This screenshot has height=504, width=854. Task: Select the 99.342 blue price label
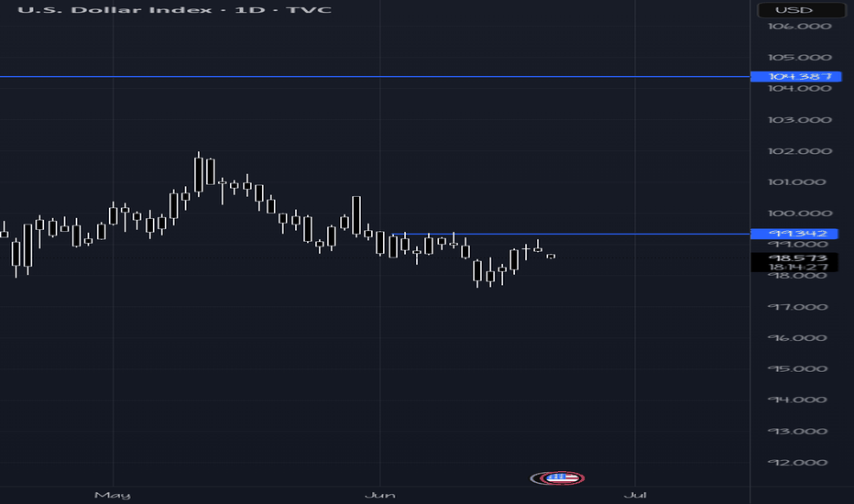[x=794, y=233]
